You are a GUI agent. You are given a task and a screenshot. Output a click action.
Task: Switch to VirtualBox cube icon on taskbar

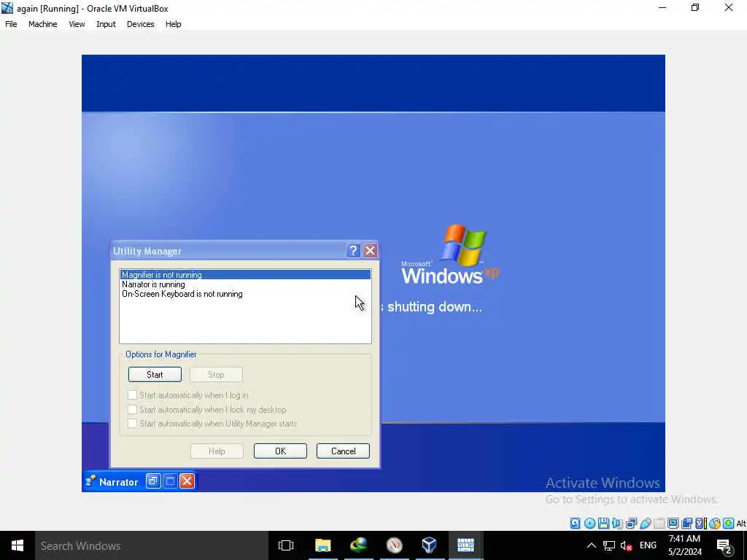(x=429, y=545)
